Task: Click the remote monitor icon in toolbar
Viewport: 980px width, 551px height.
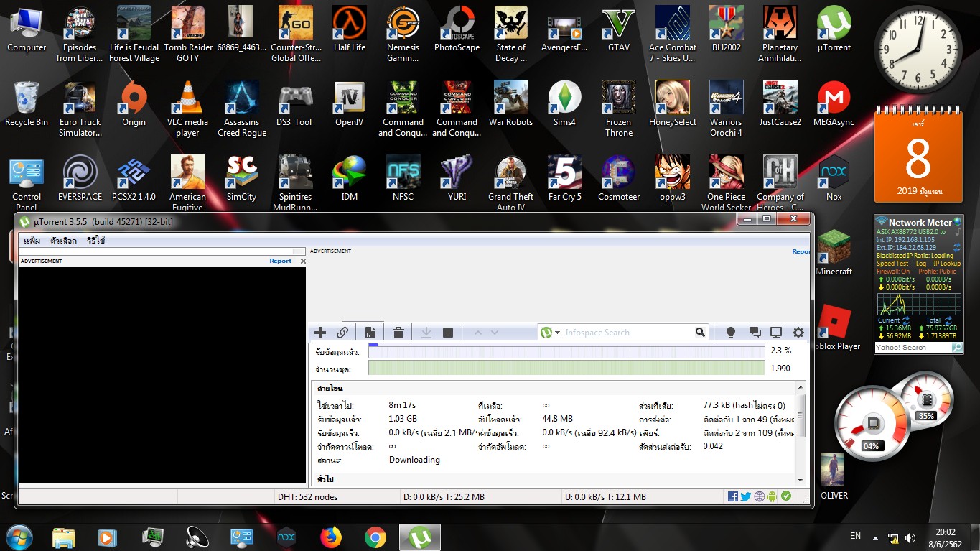Action: click(x=776, y=333)
